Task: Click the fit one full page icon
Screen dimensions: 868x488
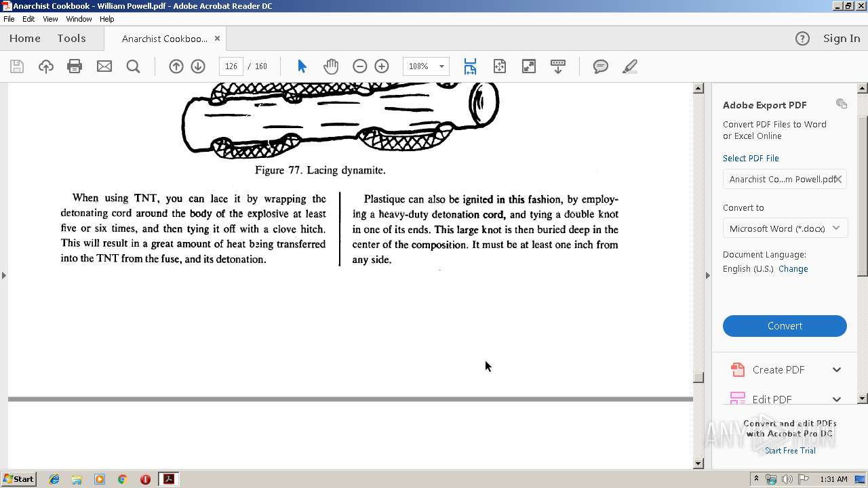Action: (500, 66)
